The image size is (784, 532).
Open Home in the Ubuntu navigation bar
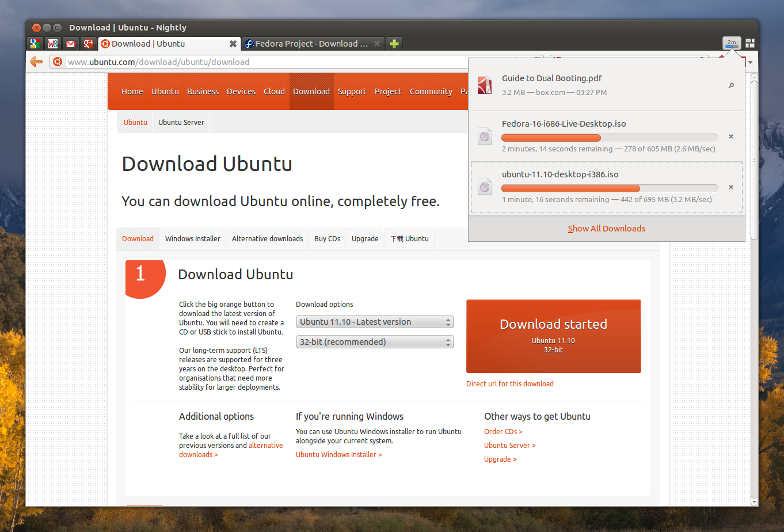[x=132, y=92]
